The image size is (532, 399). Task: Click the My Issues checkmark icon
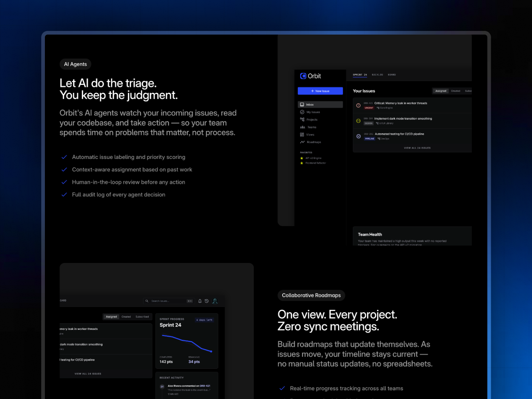(x=302, y=112)
